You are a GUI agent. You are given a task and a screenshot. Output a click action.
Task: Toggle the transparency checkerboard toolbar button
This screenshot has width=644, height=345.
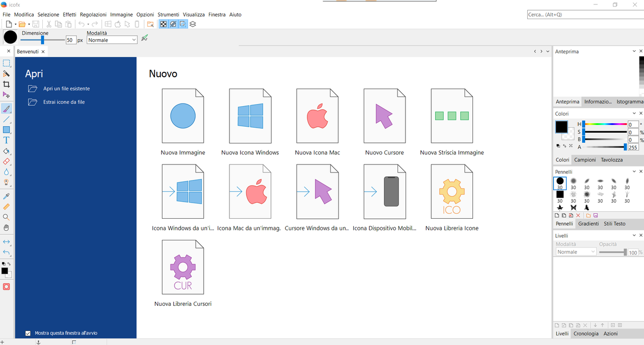point(164,24)
